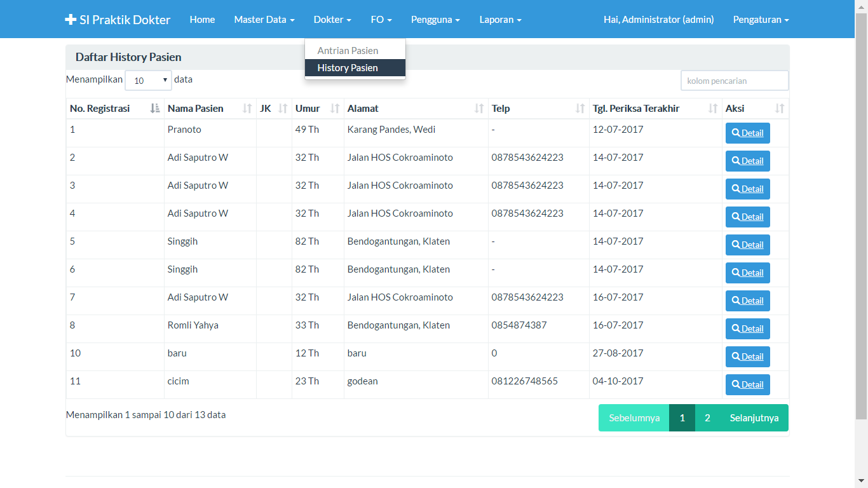Click the JK column sort icon
The image size is (868, 488).
pos(283,109)
